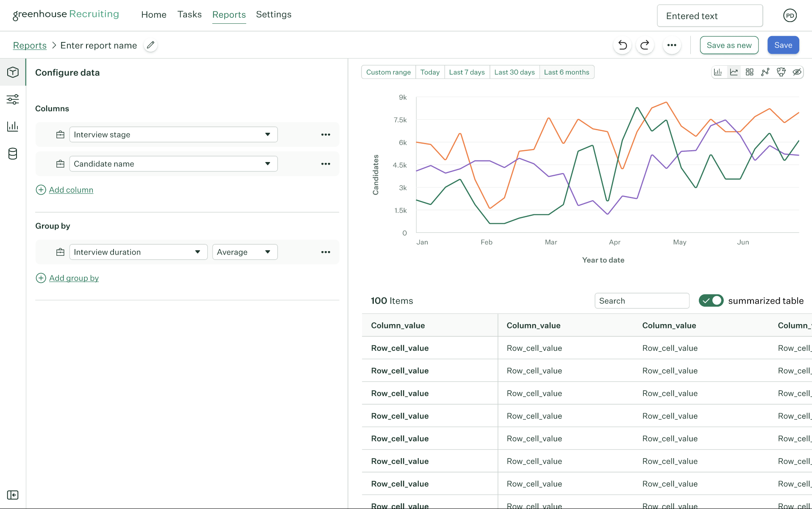The width and height of the screenshot is (812, 509).
Task: Select the bar chart view icon
Action: click(718, 72)
